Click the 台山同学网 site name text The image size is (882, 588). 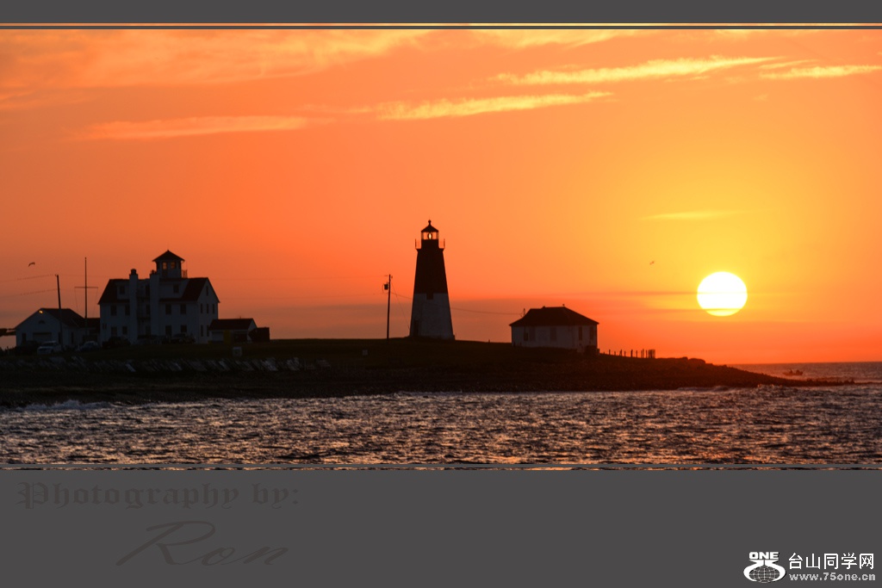[x=831, y=561]
